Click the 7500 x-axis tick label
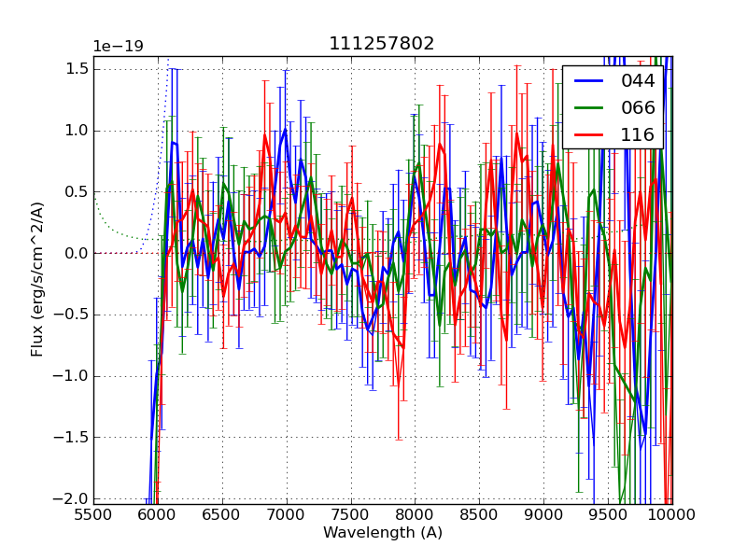This screenshot has height=560, width=747. (351, 514)
